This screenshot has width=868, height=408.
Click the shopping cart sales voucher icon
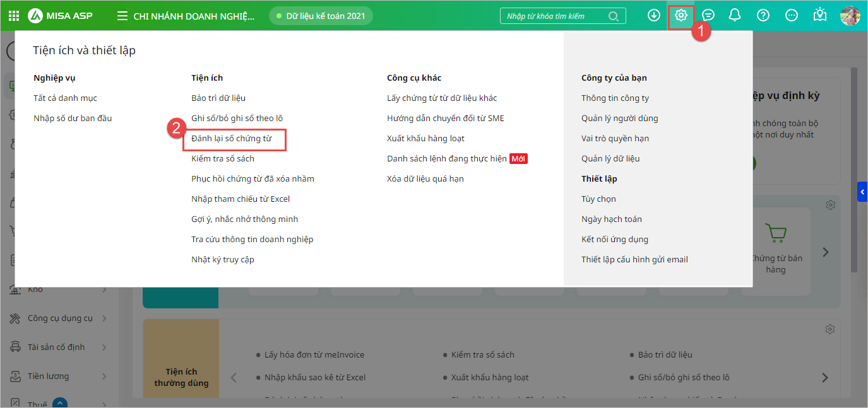(775, 233)
